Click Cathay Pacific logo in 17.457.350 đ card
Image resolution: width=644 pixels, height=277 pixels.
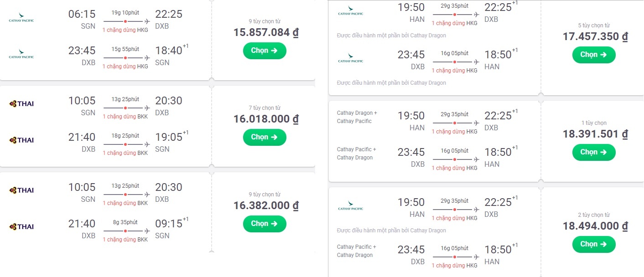point(350,11)
